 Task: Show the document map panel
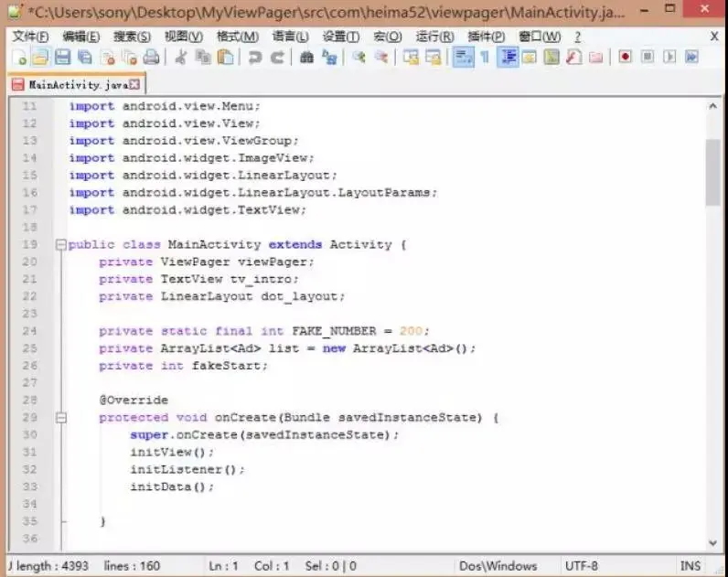click(x=551, y=58)
